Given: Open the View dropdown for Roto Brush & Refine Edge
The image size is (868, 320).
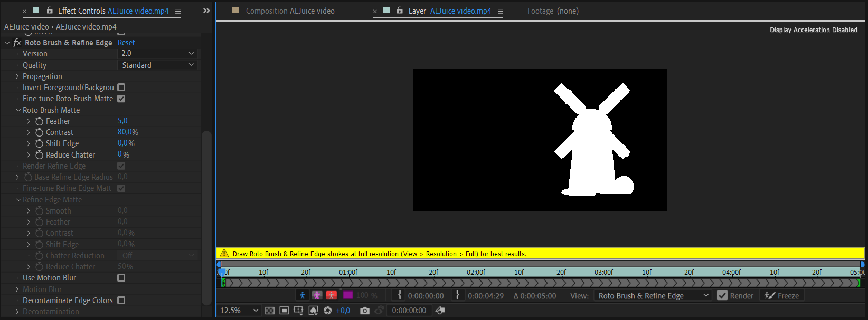Looking at the screenshot, I should (x=653, y=296).
